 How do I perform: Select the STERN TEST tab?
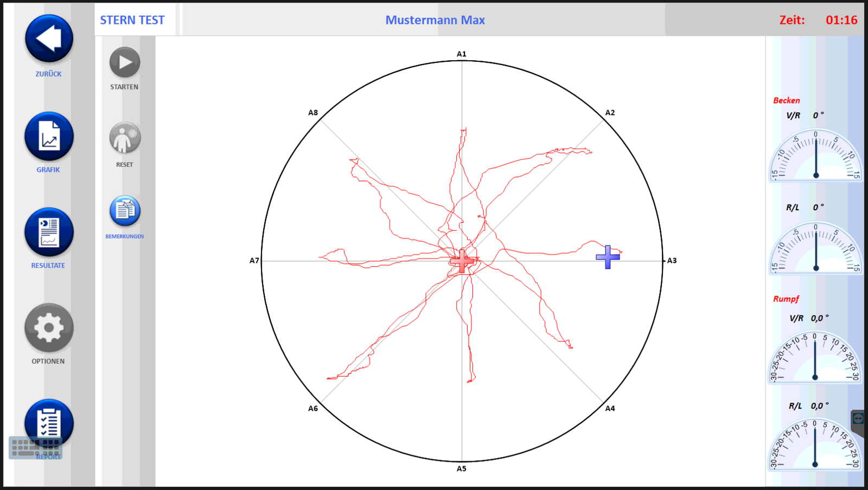[x=132, y=20]
